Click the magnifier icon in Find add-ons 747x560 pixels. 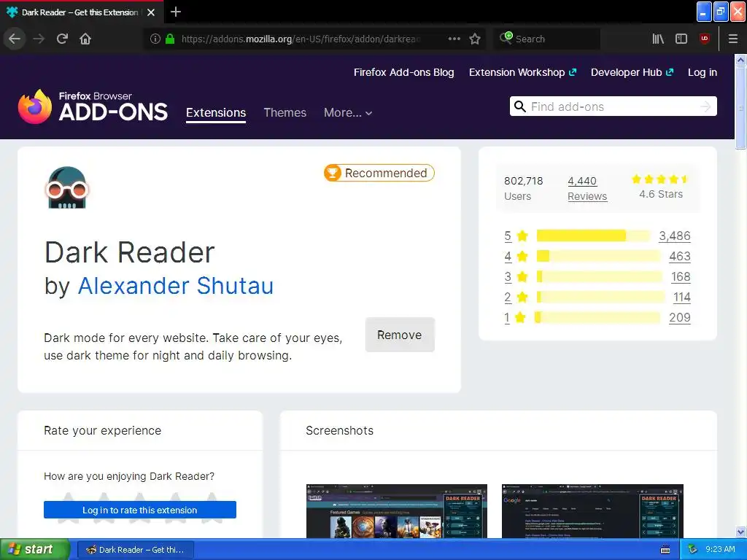click(519, 106)
